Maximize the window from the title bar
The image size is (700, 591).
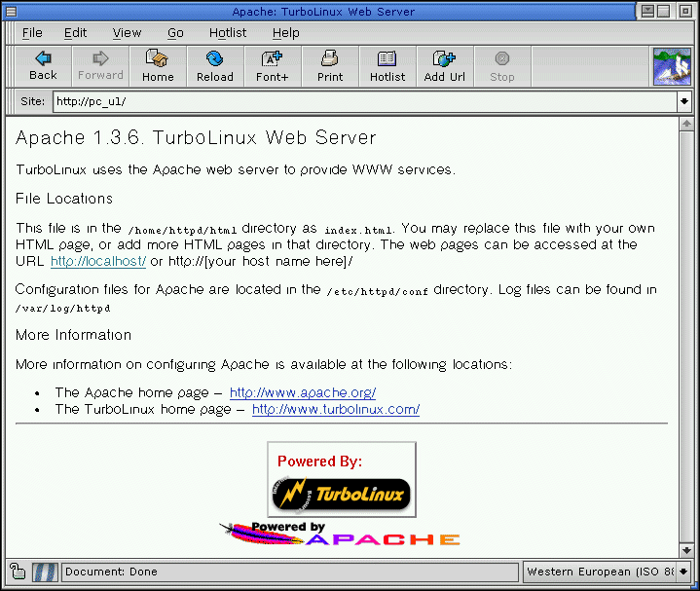pyautogui.click(x=663, y=11)
